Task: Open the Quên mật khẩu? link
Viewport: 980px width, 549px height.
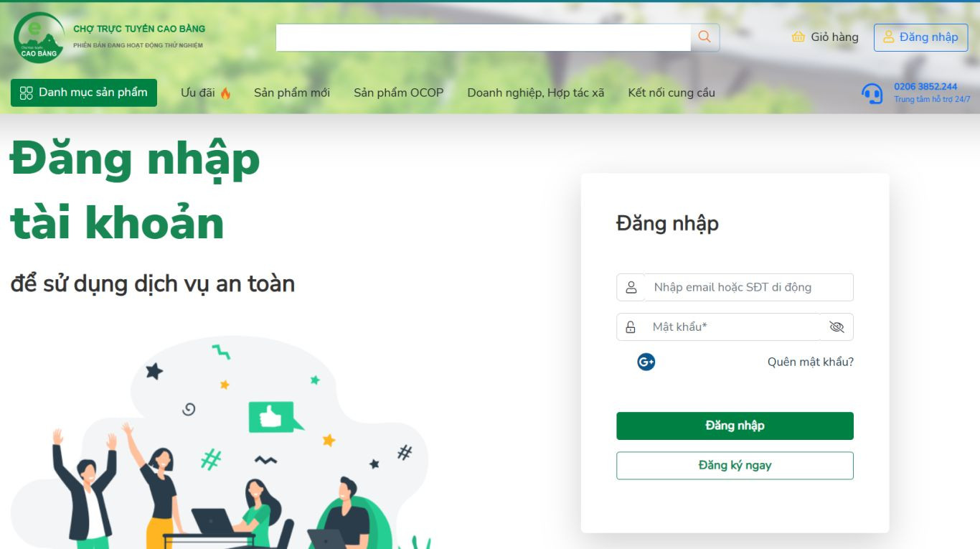Action: coord(811,362)
